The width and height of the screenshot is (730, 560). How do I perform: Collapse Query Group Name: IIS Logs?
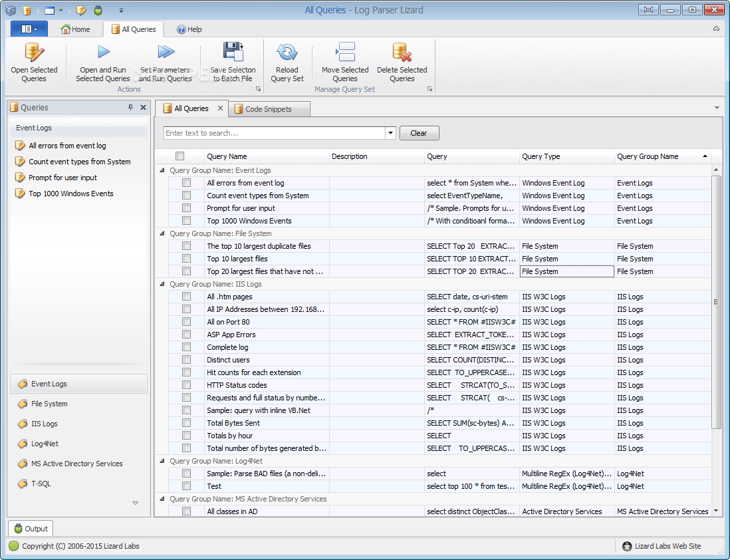point(162,284)
